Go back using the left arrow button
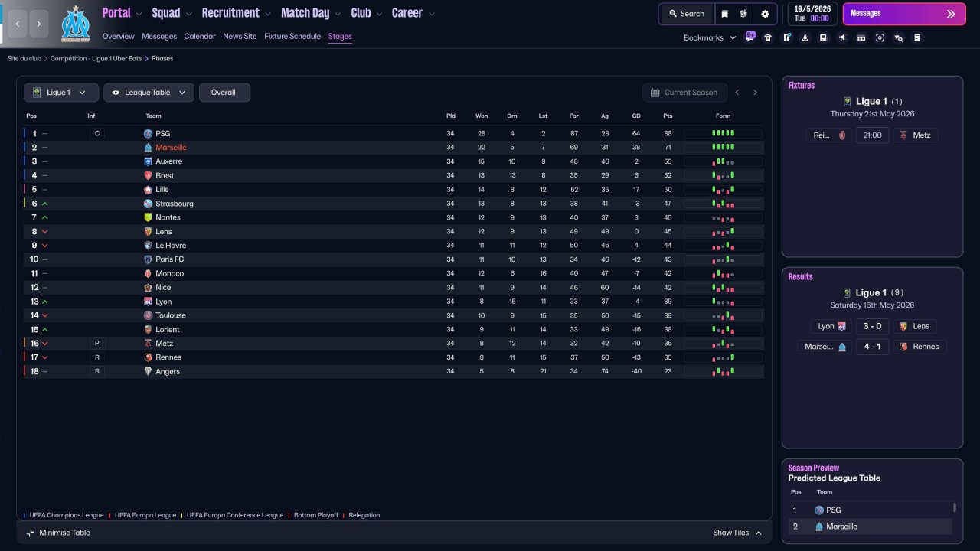The height and width of the screenshot is (551, 980). pyautogui.click(x=18, y=24)
